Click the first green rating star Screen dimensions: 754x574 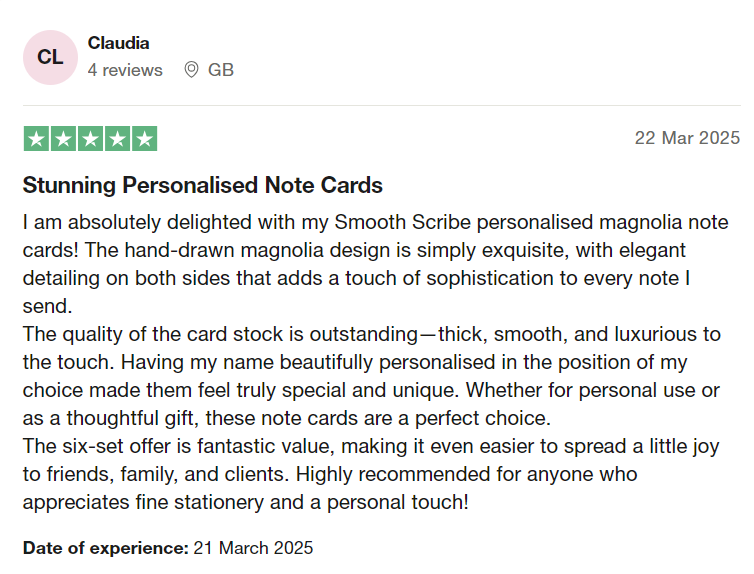(36, 139)
